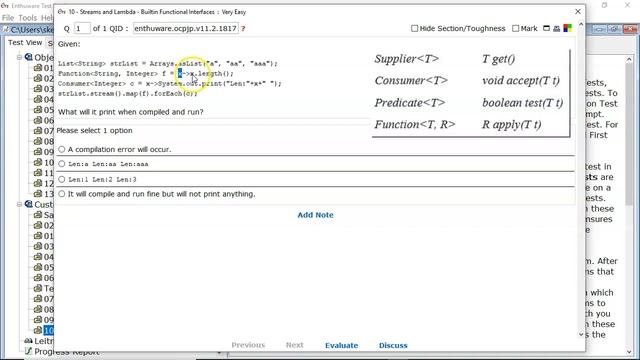Click main window scrollbar up arrow
Viewport: 640px width, 360px height.
(629, 60)
